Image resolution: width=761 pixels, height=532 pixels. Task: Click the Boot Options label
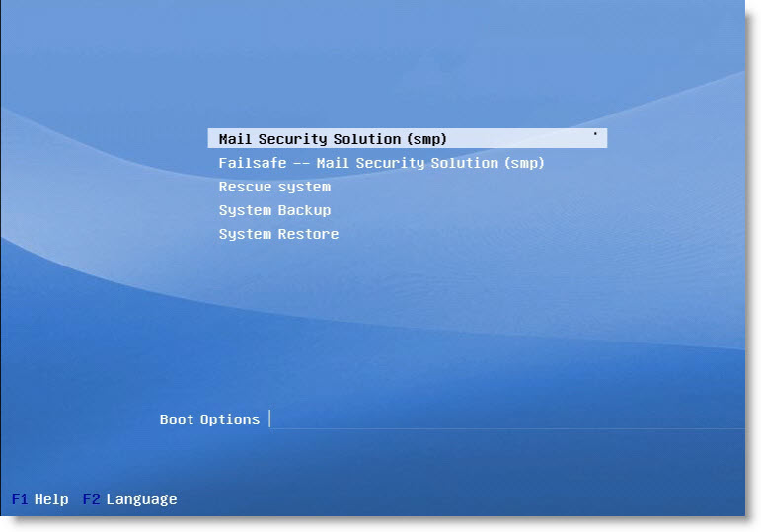point(209,419)
